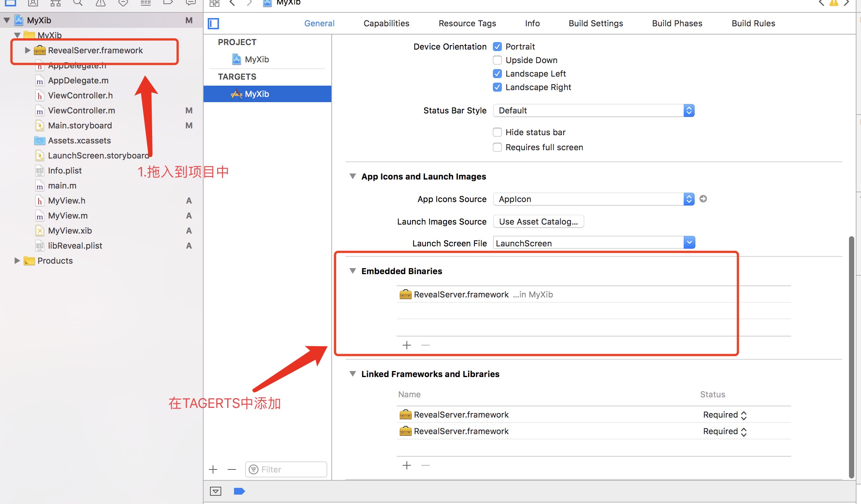
Task: Open the Source Control navigator icon
Action: 33,3
